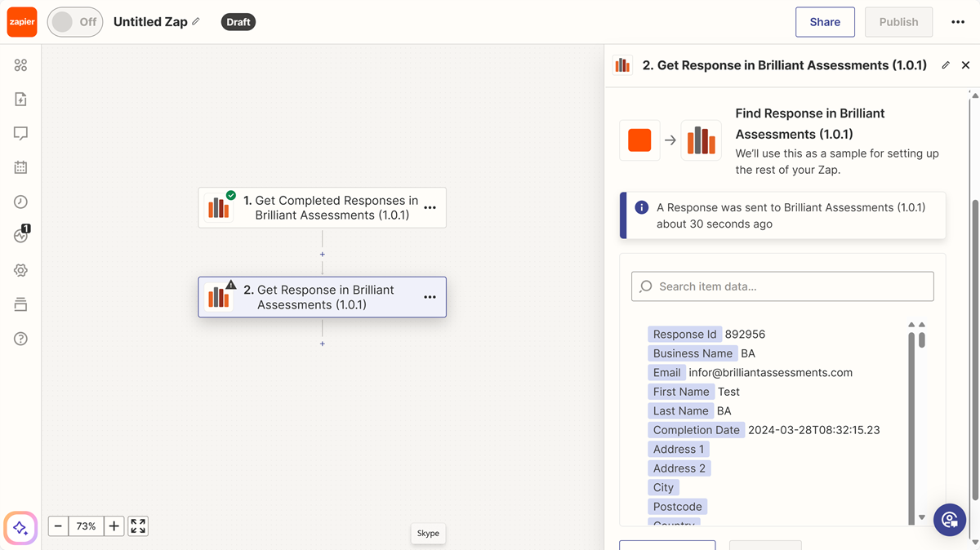
Task: Open the calendar icon in the sidebar
Action: tap(20, 166)
